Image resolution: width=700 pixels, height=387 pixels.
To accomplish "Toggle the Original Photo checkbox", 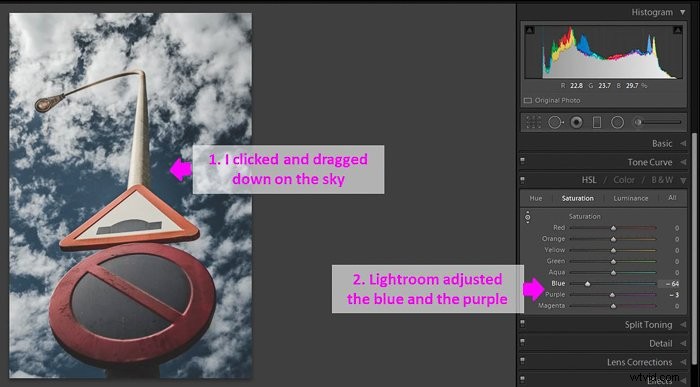I will [528, 100].
